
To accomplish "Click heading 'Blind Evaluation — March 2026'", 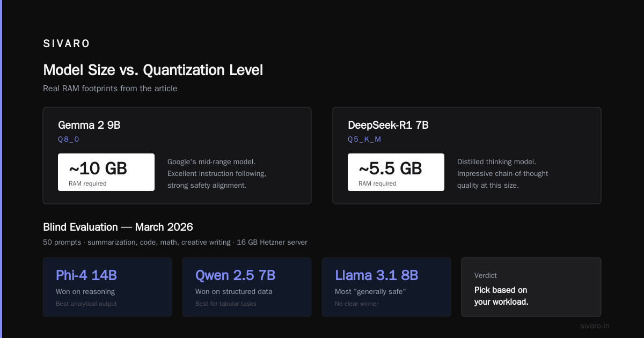I will coord(118,227).
